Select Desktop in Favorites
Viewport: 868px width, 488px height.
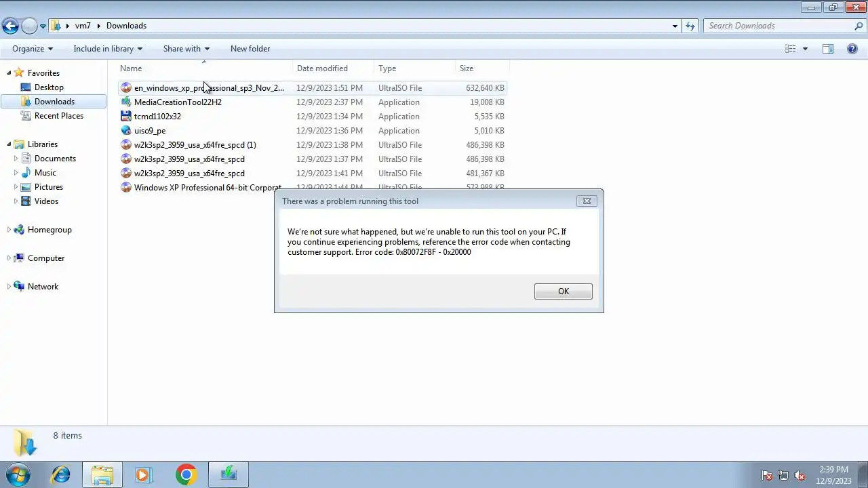[x=49, y=87]
